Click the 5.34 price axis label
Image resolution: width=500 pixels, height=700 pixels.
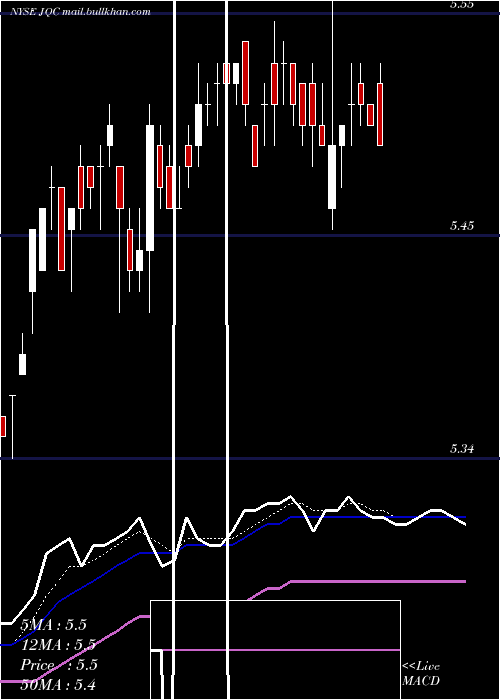point(462,449)
